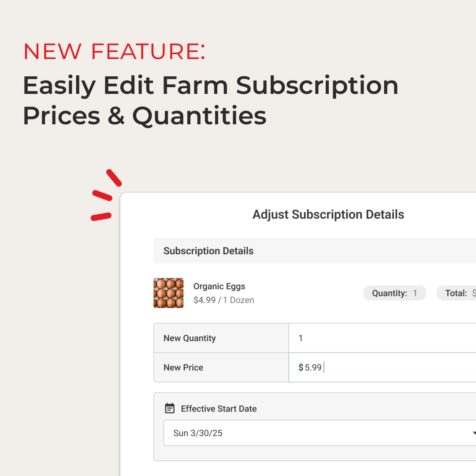Click into the New Price value 5.99
Screen dimensions: 476x476
tap(313, 368)
